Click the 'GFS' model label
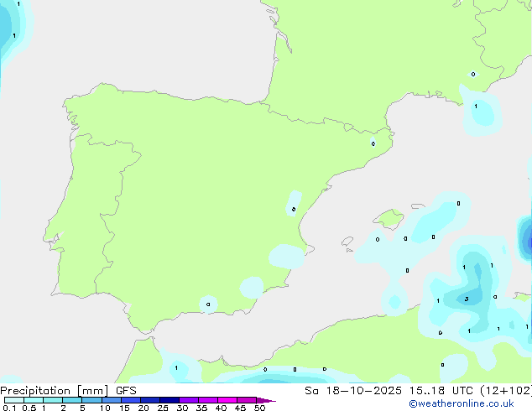Screen dimensions: 532x411 click(126, 391)
